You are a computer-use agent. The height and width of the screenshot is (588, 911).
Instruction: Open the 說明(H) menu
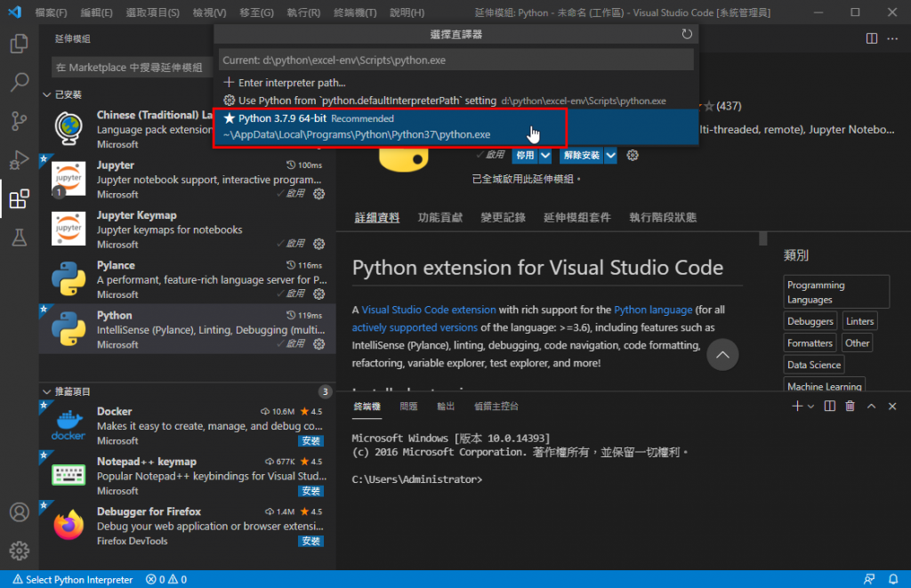click(x=407, y=12)
